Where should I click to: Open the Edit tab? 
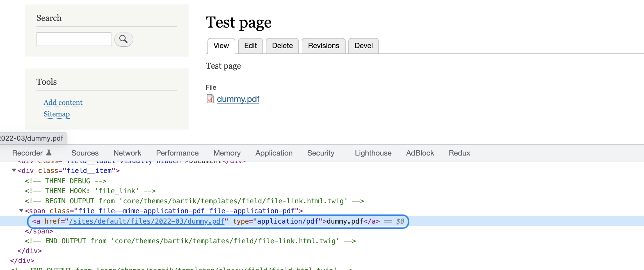(250, 46)
